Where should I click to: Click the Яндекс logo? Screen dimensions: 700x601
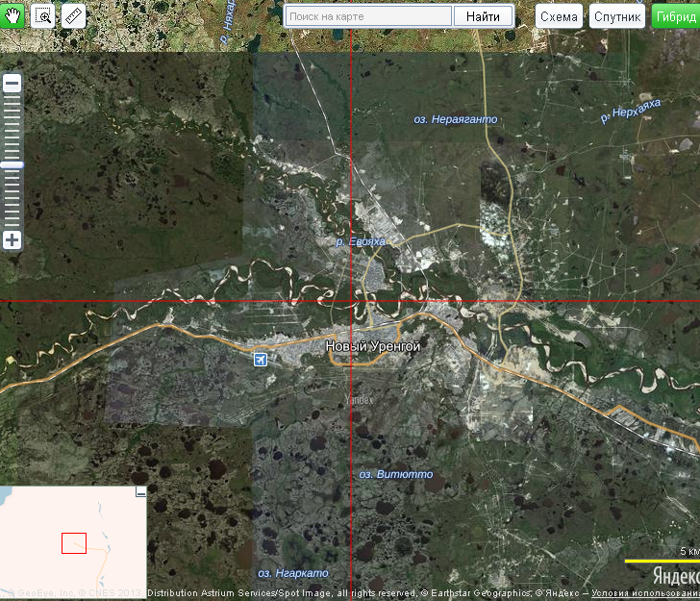(675, 576)
